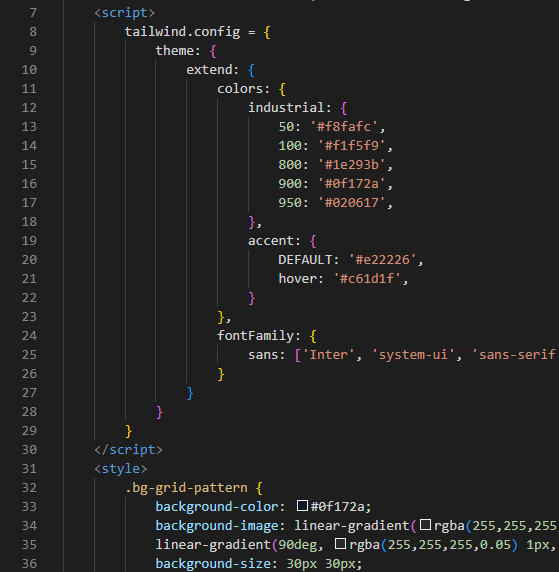
Task: Click the theme: property
Action: 178,51
